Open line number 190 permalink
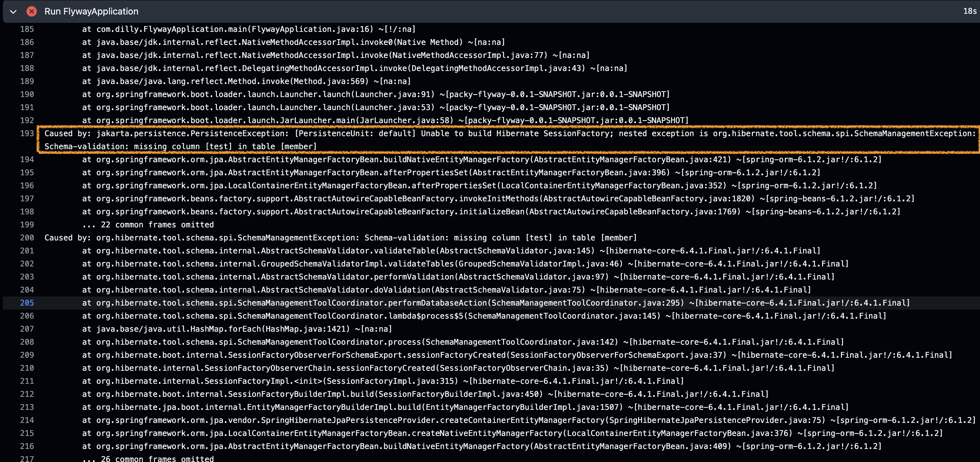Screen dimensions: 980x462 coord(27,94)
